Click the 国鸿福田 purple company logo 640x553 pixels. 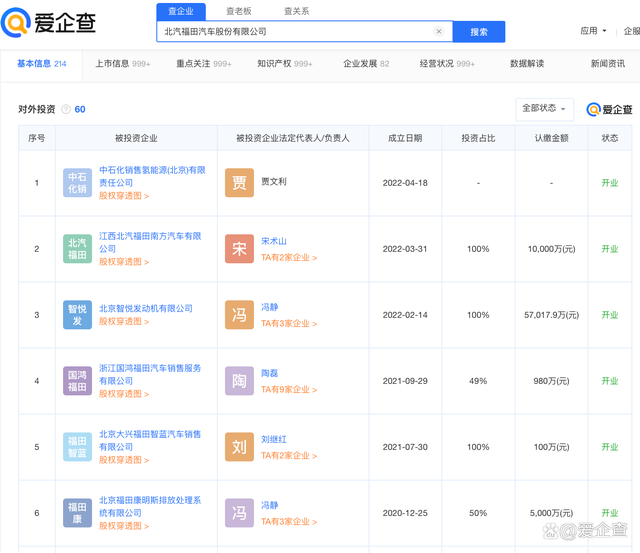(77, 381)
